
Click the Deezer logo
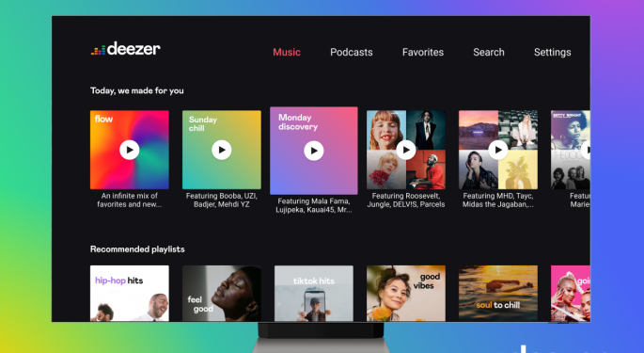tap(125, 49)
